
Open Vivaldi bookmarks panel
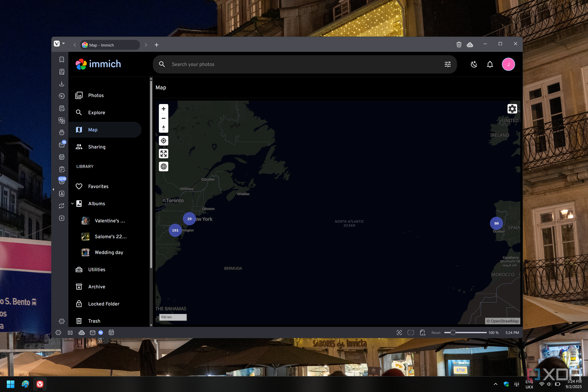(x=61, y=60)
